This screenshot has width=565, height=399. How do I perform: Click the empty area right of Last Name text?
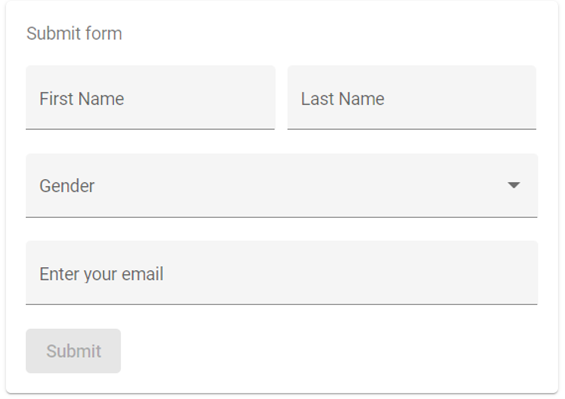460,98
